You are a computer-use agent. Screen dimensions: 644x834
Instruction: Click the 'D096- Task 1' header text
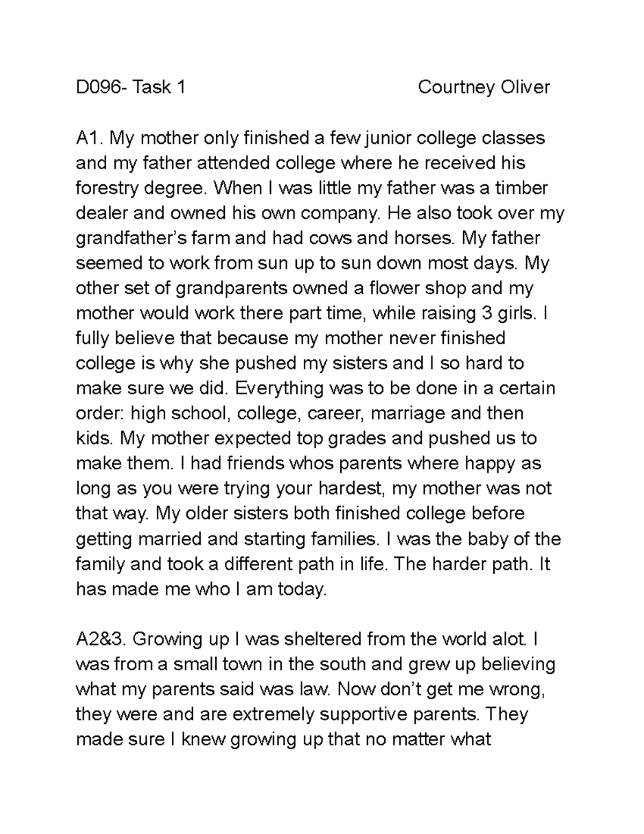point(130,87)
